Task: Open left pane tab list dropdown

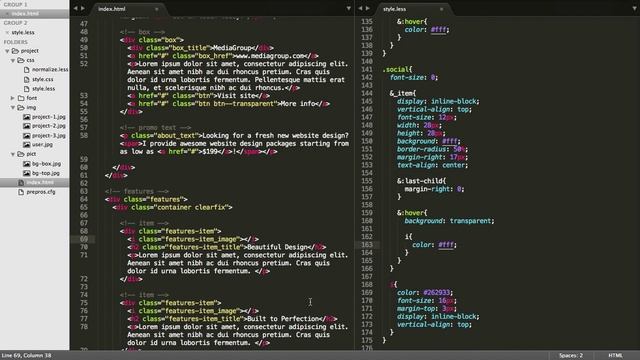Action: coord(348,8)
